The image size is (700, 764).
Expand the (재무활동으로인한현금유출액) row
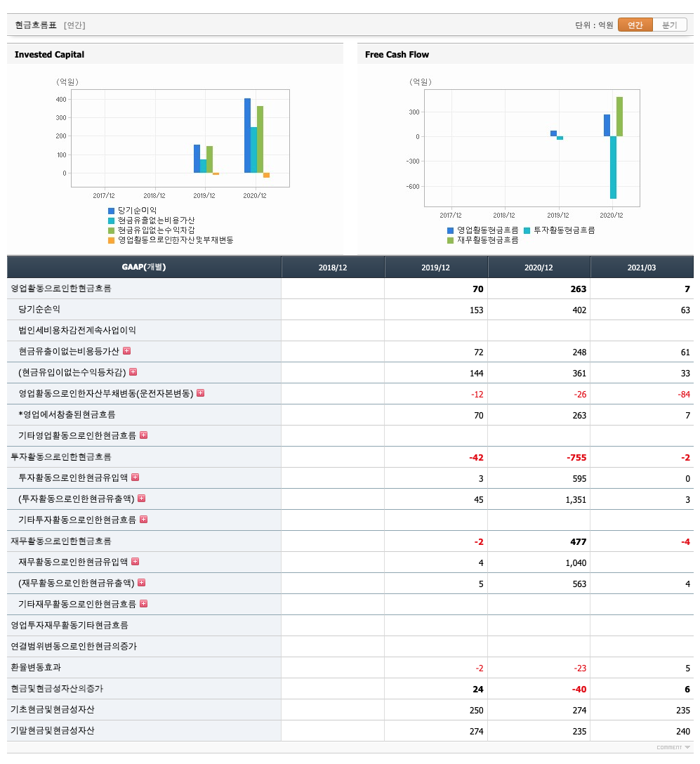[141, 582]
